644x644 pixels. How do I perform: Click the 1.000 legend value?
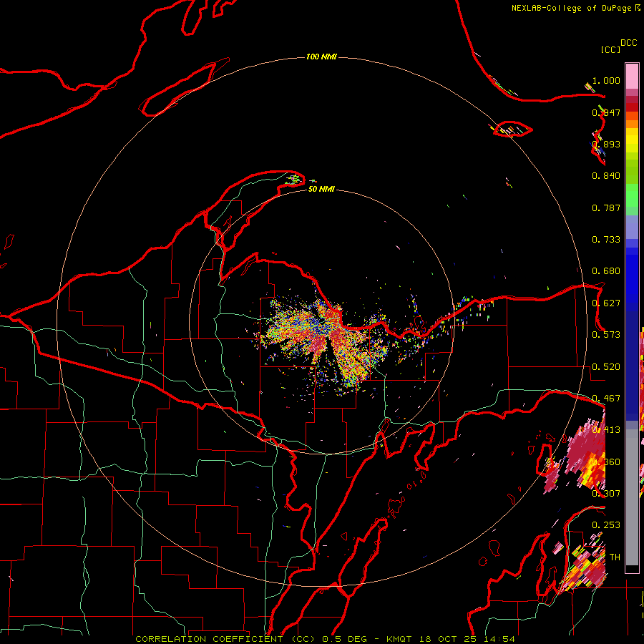[606, 80]
